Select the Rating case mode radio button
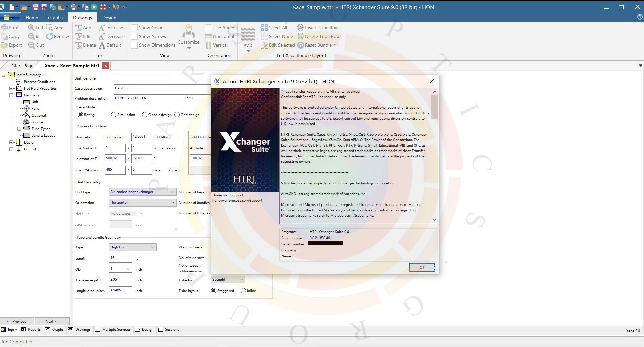The image size is (644, 347). [80, 115]
